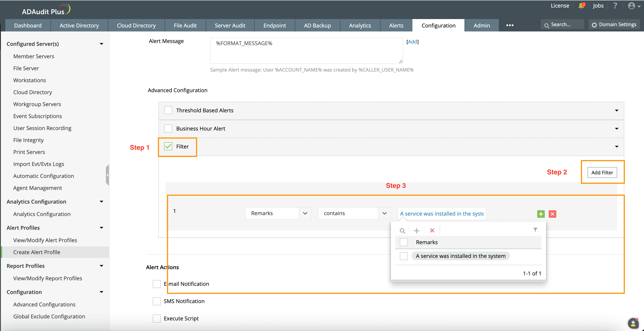Image resolution: width=644 pixels, height=331 pixels.
Task: Collapse the Configured Server(s) sidebar section
Action: [x=101, y=44]
